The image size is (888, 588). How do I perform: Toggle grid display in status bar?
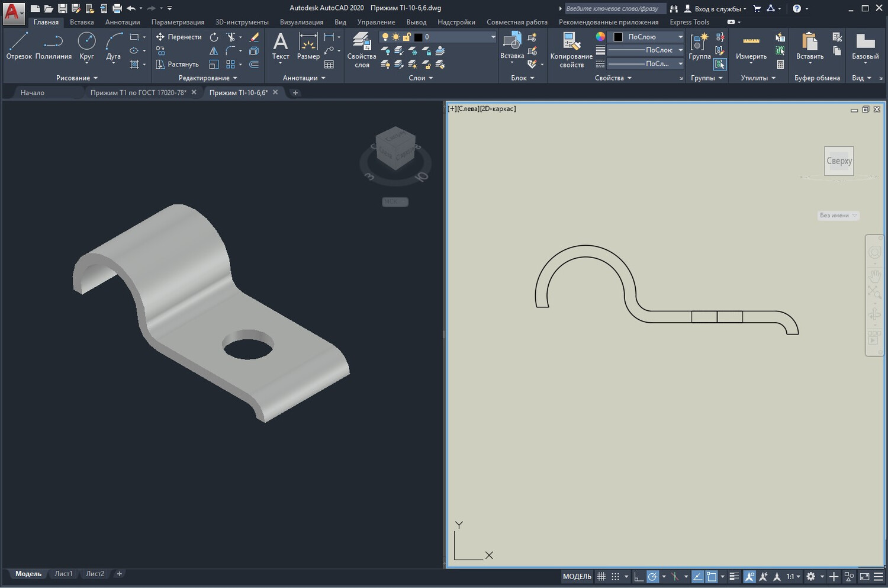[x=601, y=576]
